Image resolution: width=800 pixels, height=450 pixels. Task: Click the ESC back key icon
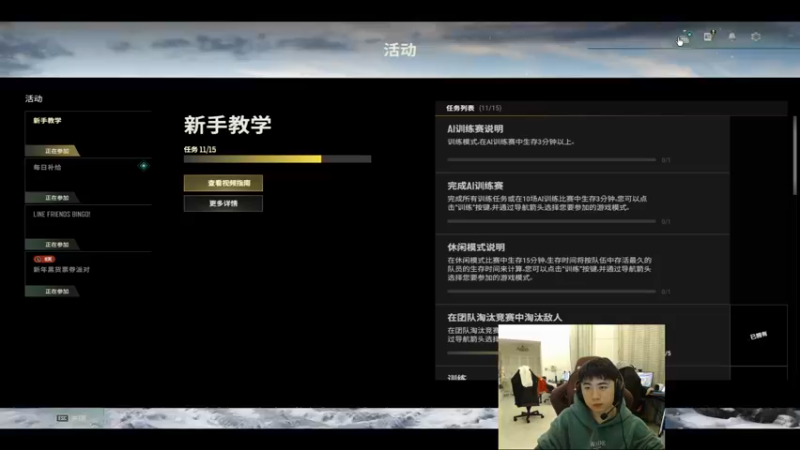[62, 418]
